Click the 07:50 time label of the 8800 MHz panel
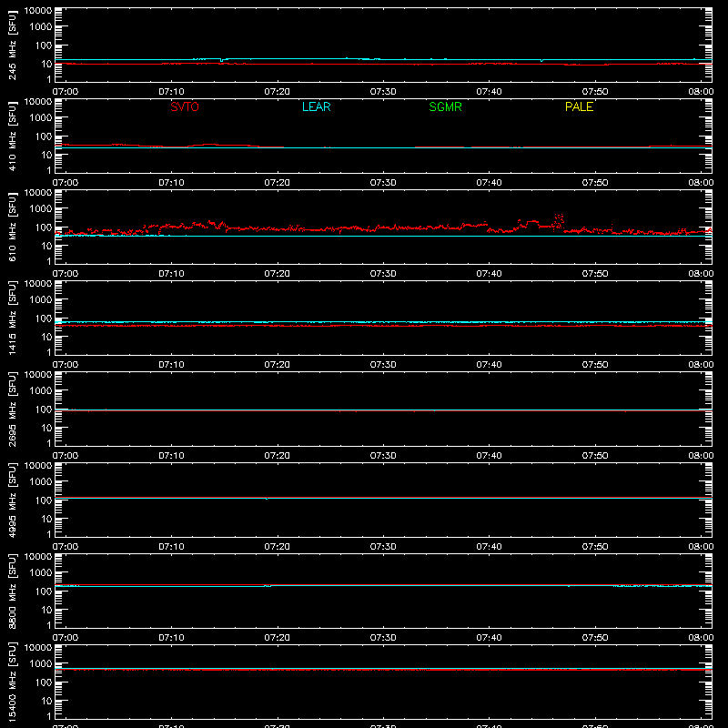 pos(595,638)
